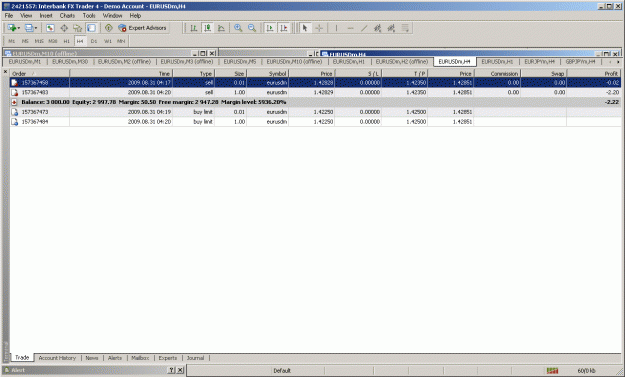Sort orders by Profit column header
This screenshot has height=377, width=625.
pyautogui.click(x=594, y=73)
